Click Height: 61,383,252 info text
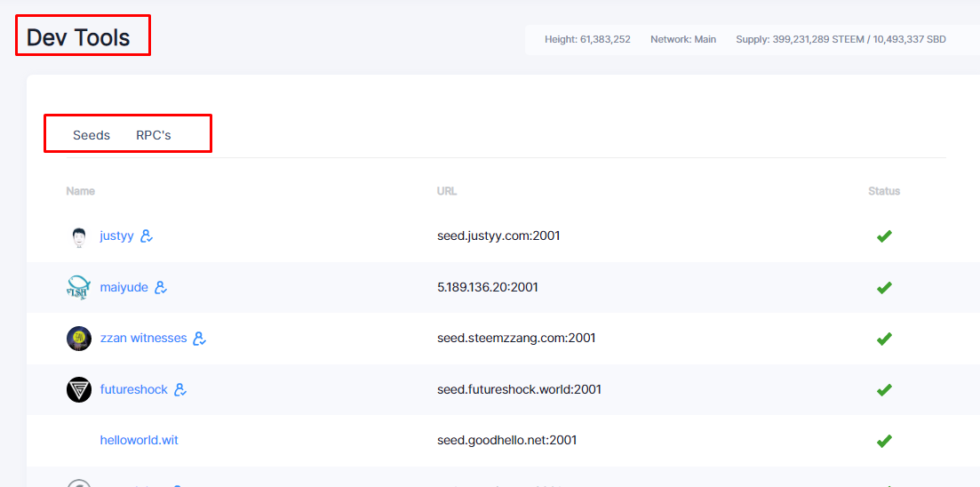The image size is (980, 487). pyautogui.click(x=587, y=39)
